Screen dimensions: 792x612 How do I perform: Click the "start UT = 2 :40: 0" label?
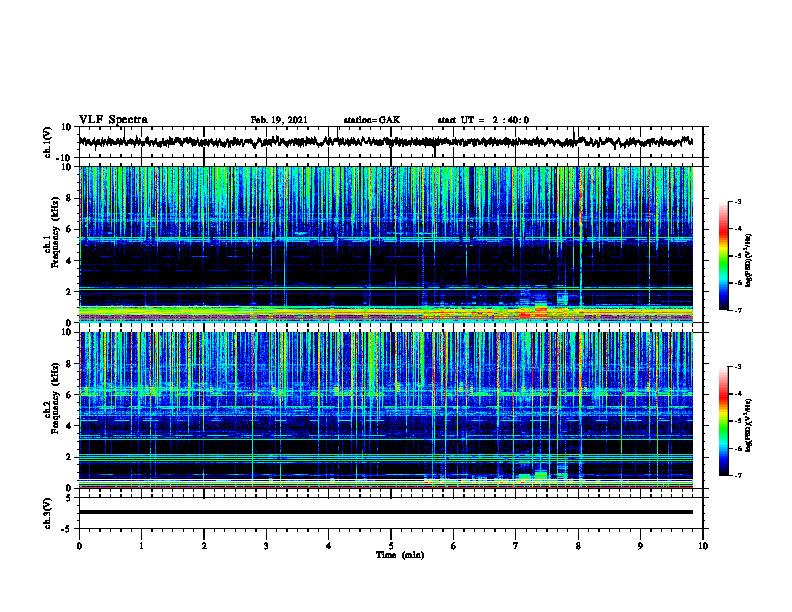(483, 120)
